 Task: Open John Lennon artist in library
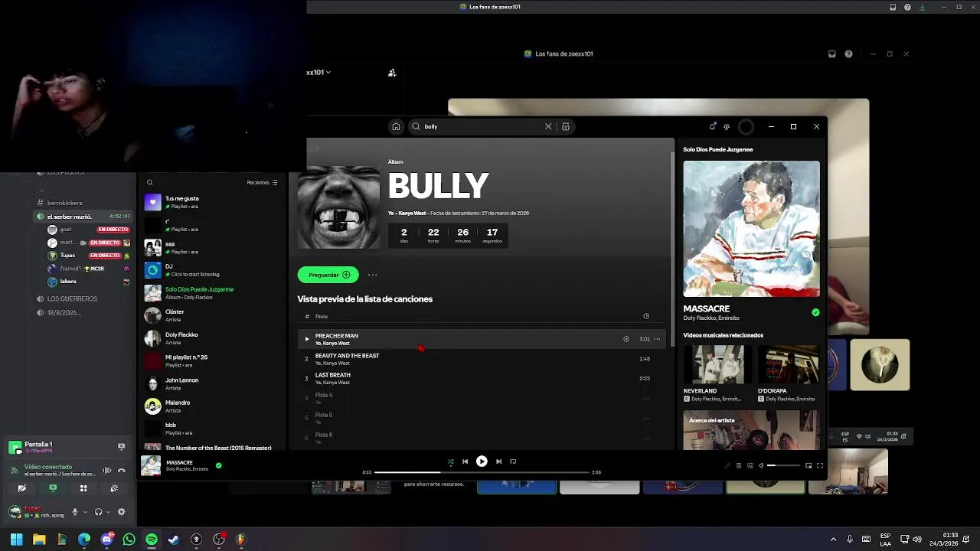211,383
